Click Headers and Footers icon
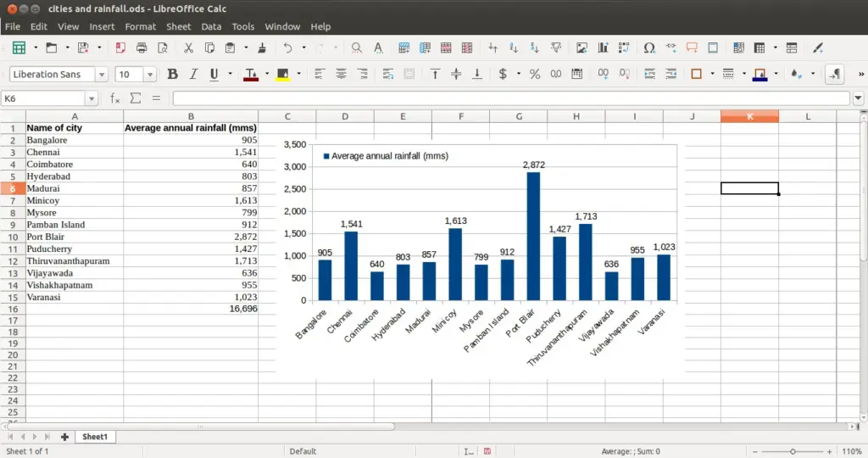868x458 pixels. point(713,48)
